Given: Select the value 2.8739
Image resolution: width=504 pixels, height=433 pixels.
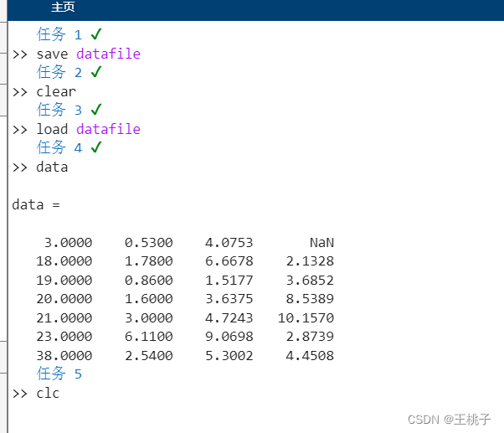Looking at the screenshot, I should click(x=310, y=336).
